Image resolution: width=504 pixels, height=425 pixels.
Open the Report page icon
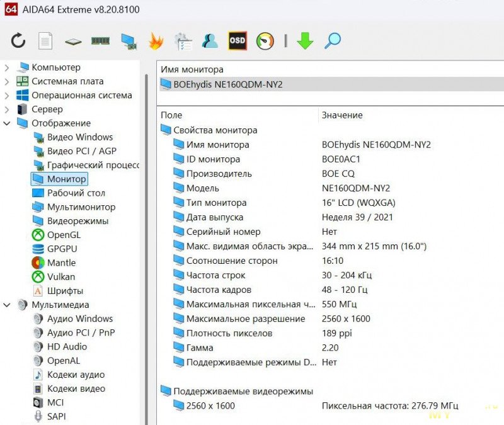pyautogui.click(x=45, y=42)
